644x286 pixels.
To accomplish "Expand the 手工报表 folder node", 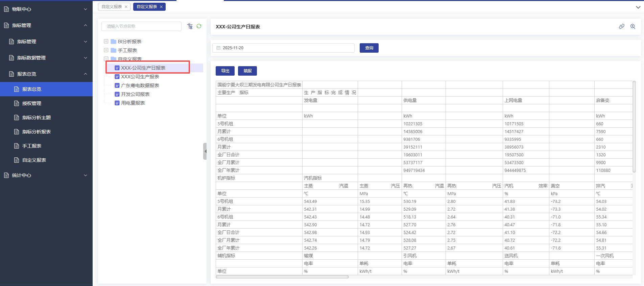I will (x=106, y=50).
